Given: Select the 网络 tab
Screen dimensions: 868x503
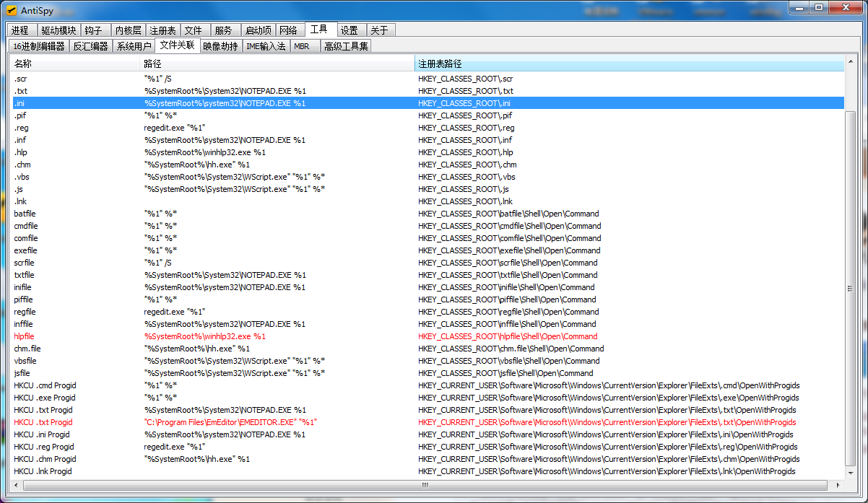Looking at the screenshot, I should point(288,30).
